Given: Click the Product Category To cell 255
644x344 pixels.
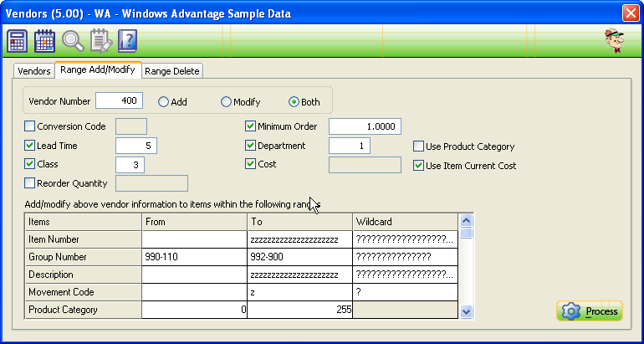Looking at the screenshot, I should tap(299, 310).
